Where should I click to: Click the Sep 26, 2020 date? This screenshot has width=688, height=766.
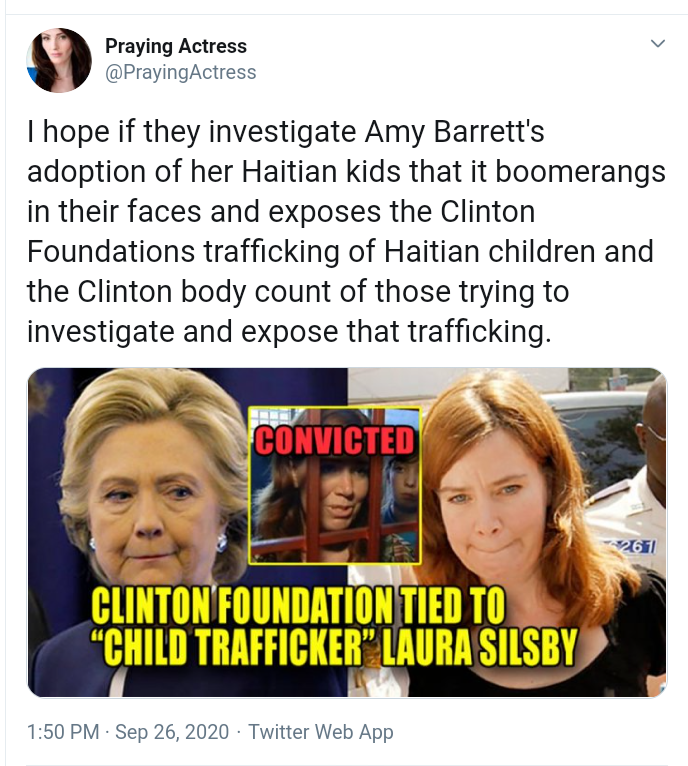[x=172, y=732]
